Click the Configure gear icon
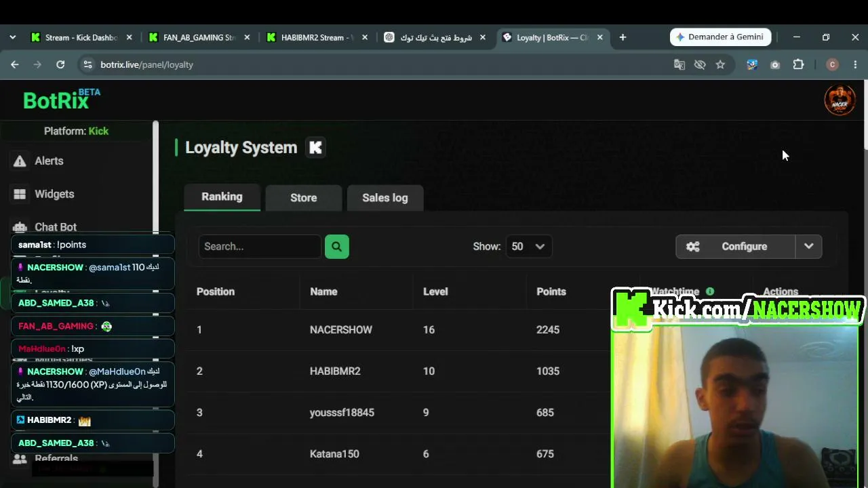868x488 pixels. 692,247
